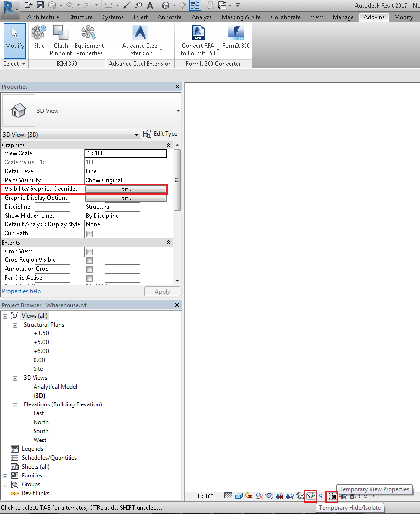Click the Temporary Hide/Isolate glasses icon

(311, 496)
